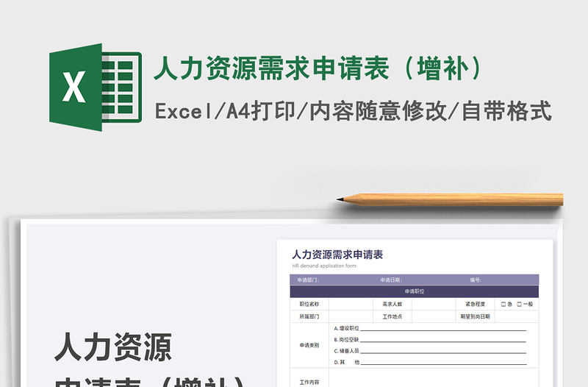Viewport: 588px width, 387px height.
Task: Click the empty field next to 需求人数
Action: point(434,304)
